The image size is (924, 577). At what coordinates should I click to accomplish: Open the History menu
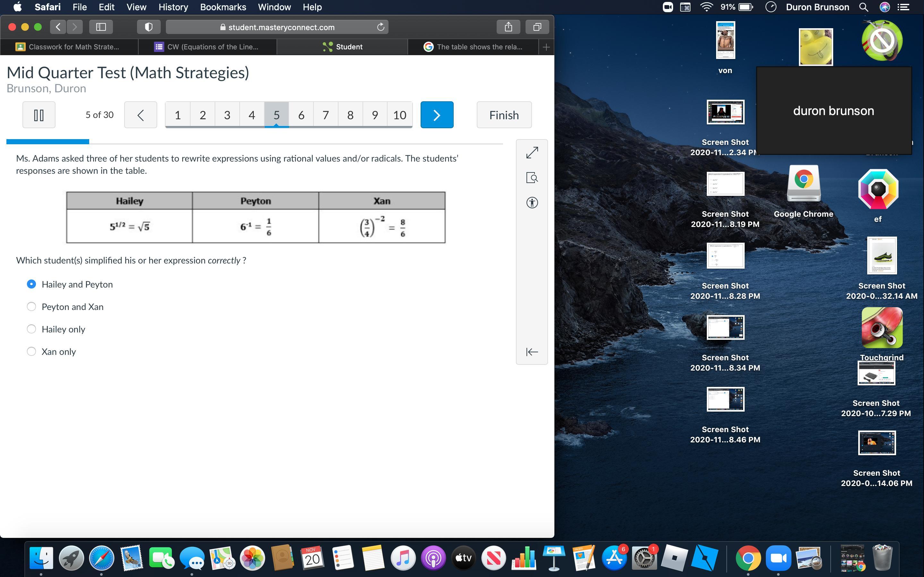point(173,7)
